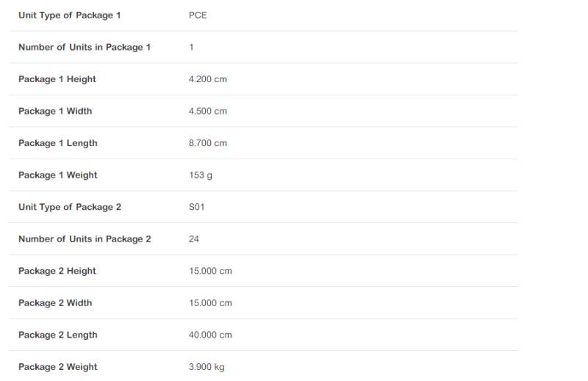The image size is (588, 381).
Task: Click the 'Number of Units in Package 2' label
Action: 85,239
